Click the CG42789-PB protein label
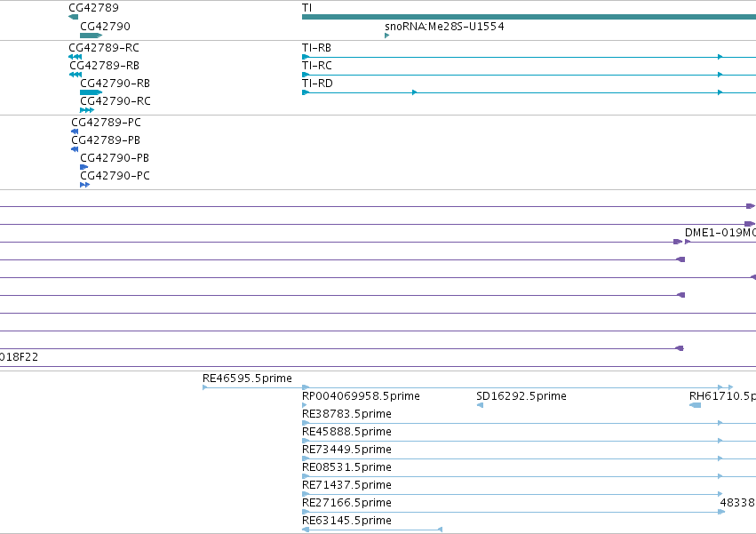 [x=106, y=140]
